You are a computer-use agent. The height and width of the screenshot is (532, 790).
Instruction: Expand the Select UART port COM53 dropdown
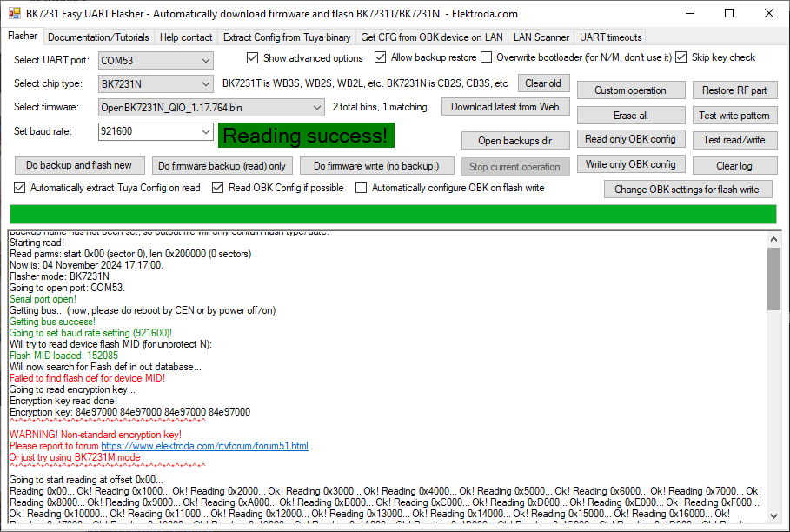[x=156, y=61]
